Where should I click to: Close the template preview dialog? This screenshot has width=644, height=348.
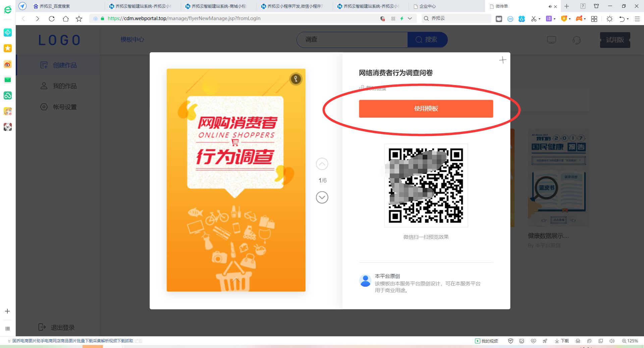coord(502,60)
